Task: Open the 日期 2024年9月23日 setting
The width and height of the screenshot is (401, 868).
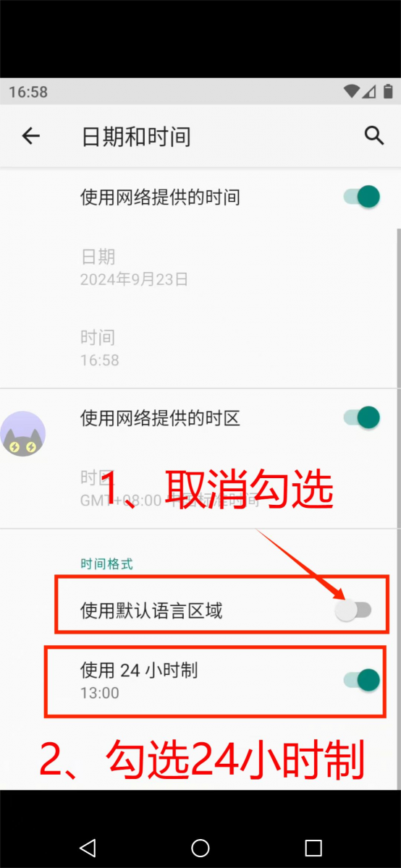Action: (200, 267)
